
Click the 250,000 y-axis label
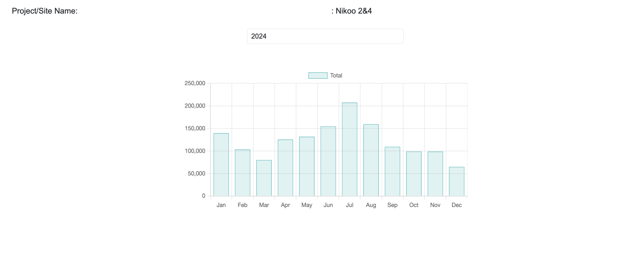(x=195, y=83)
